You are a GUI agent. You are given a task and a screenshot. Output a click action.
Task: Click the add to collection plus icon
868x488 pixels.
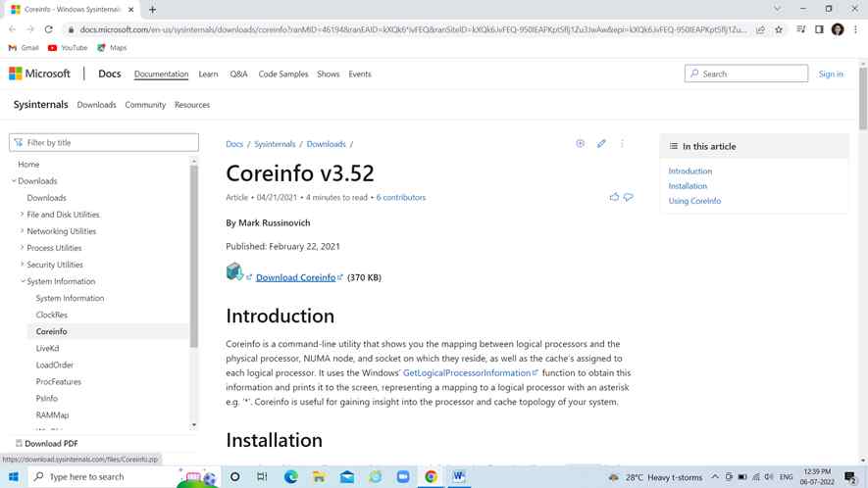(581, 143)
